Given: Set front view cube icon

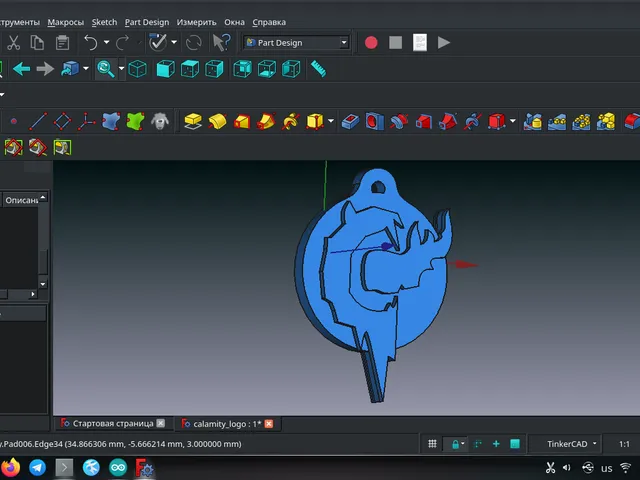Looking at the screenshot, I should pyautogui.click(x=166, y=69).
